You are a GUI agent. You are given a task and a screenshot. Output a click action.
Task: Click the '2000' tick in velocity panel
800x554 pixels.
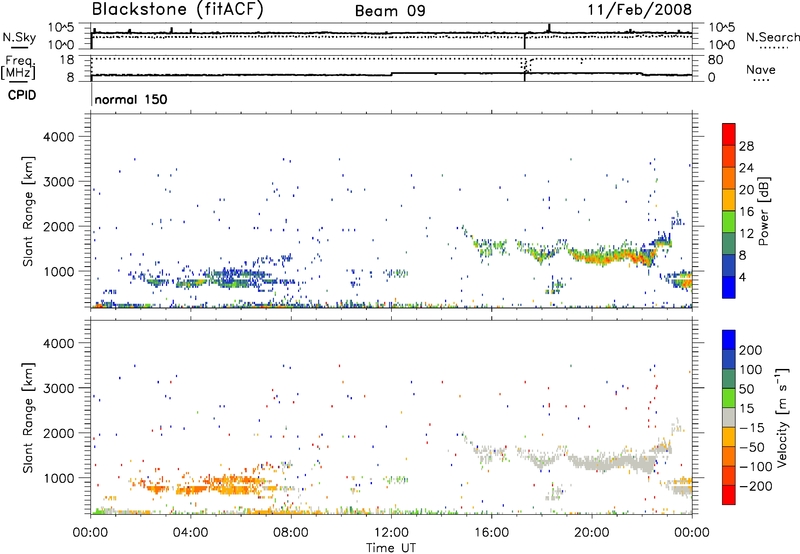pyautogui.click(x=58, y=433)
